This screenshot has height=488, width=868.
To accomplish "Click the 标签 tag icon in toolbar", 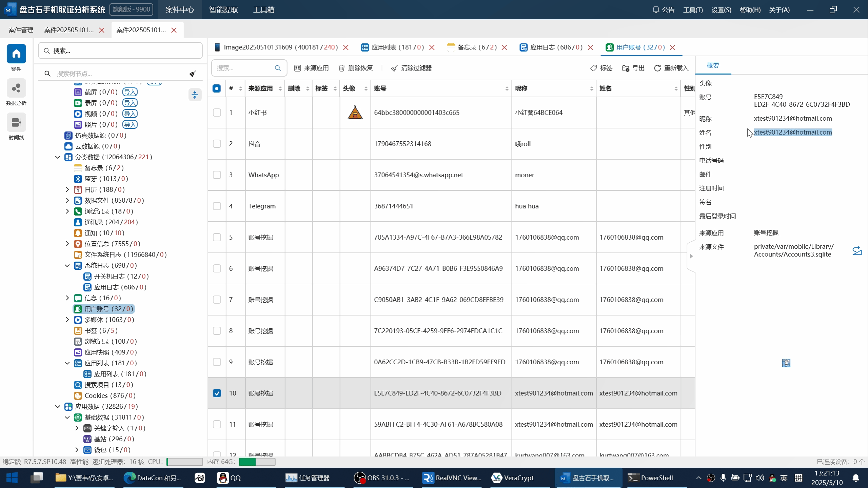I will [x=593, y=68].
